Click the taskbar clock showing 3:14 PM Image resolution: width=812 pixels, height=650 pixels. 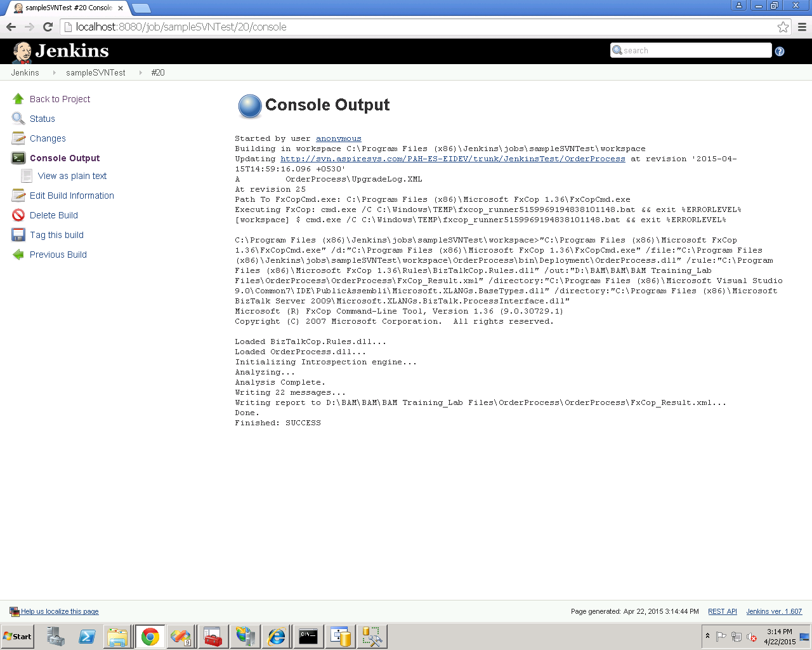coord(780,637)
